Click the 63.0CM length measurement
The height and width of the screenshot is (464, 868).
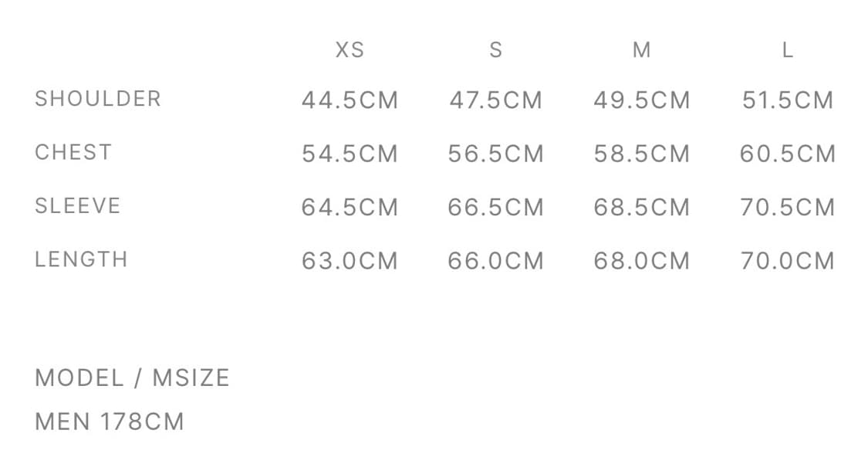point(350,260)
